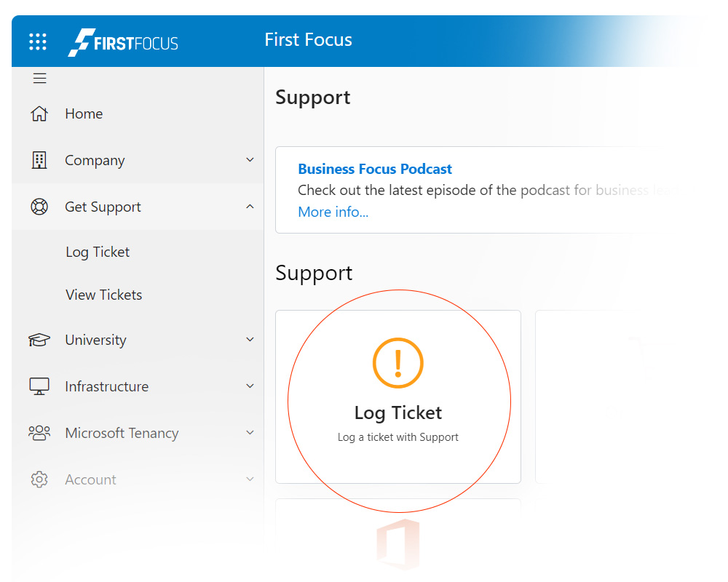Click the Get Support lifebuoy icon
This screenshot has width=728, height=582.
click(39, 207)
